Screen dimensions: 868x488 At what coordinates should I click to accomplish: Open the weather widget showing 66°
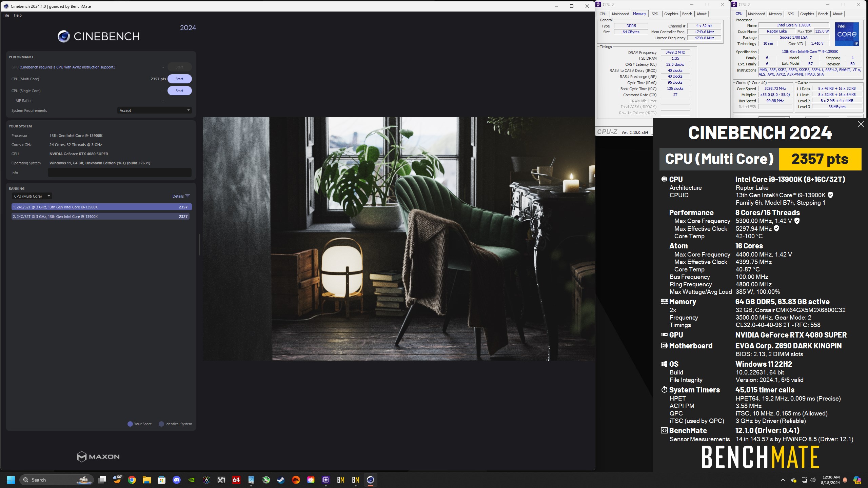117,480
